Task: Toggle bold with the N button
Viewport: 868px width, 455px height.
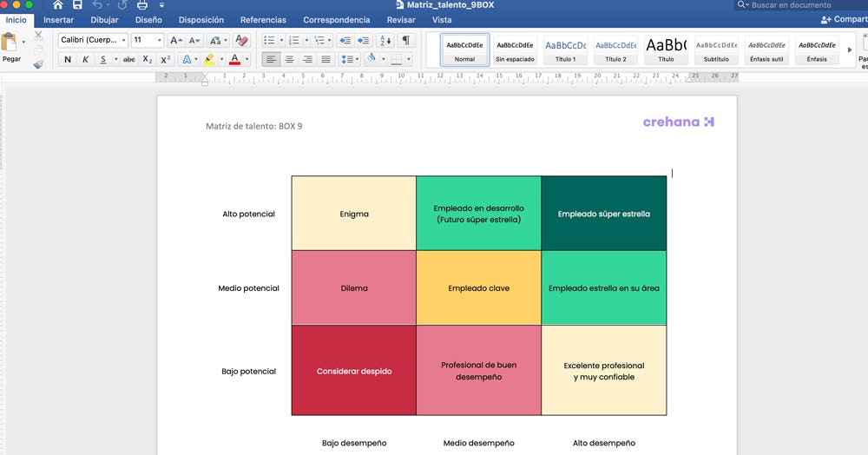Action: pos(68,59)
